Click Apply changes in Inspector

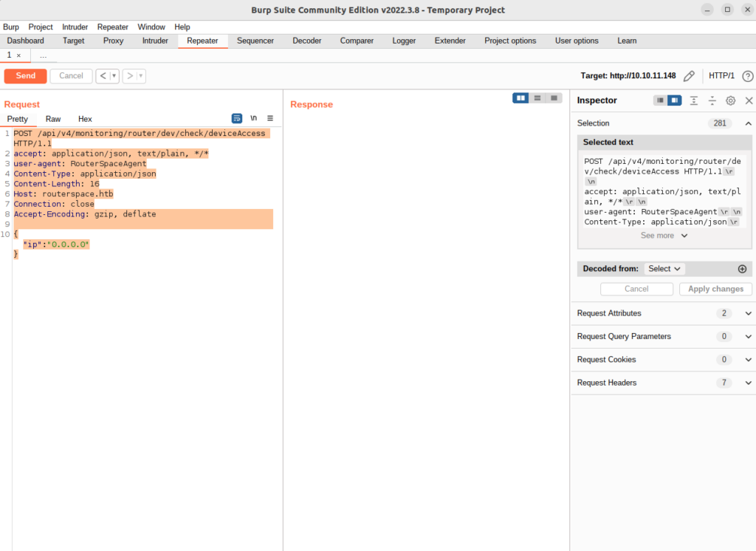coord(715,289)
